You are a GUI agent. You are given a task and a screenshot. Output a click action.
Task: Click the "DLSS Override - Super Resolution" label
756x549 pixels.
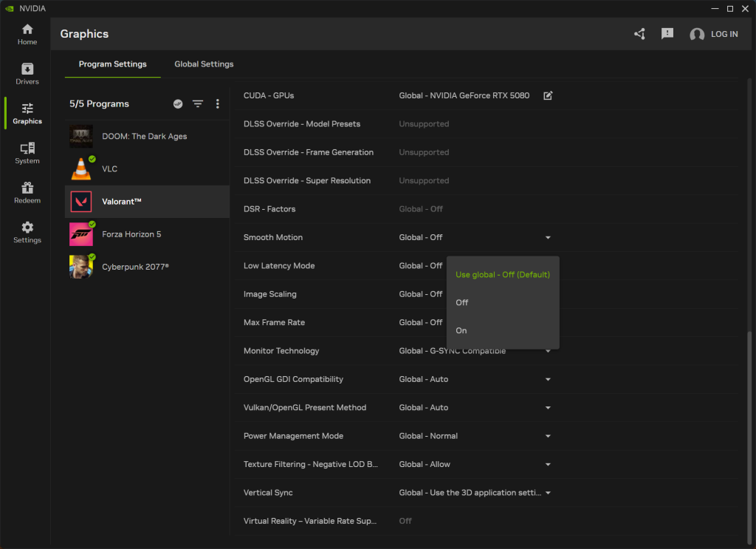click(x=307, y=180)
